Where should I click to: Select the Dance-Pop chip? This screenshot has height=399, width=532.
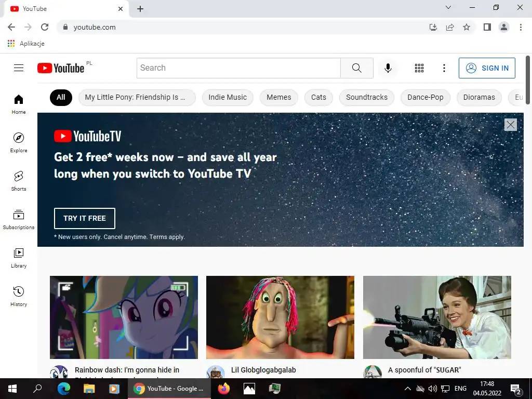click(x=425, y=97)
